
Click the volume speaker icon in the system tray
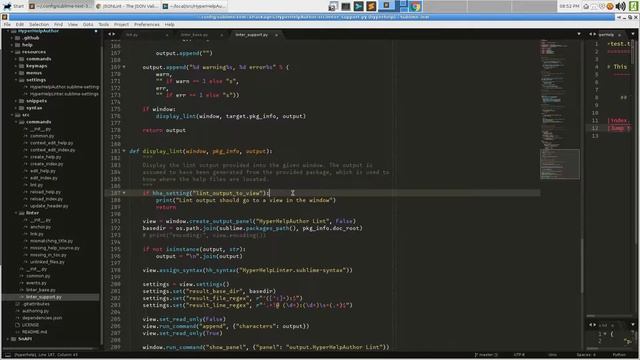[620, 6]
